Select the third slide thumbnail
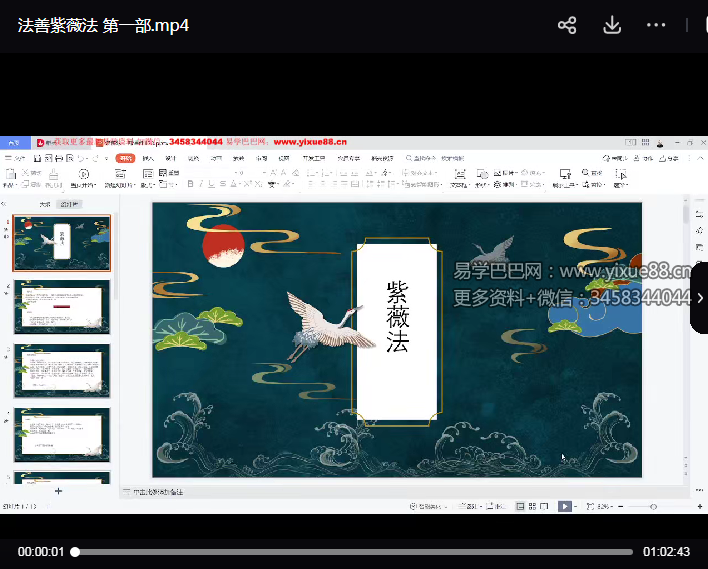This screenshot has height=569, width=708. tap(61, 370)
